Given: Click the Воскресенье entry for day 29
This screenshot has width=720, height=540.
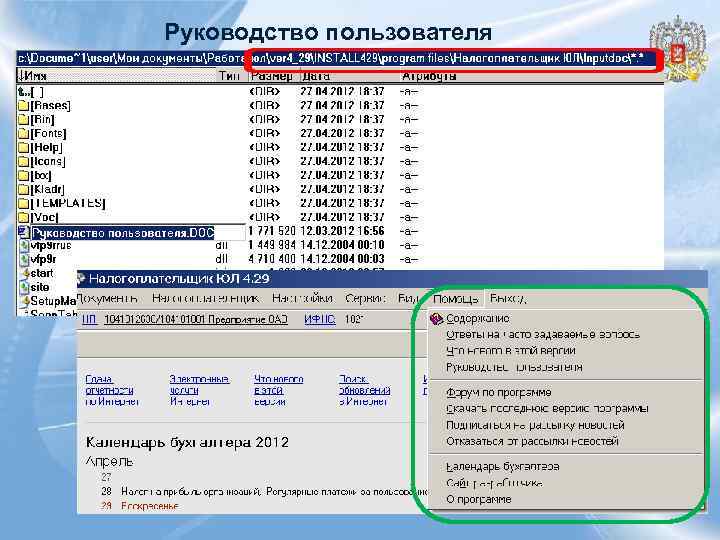Looking at the screenshot, I should tap(150, 506).
